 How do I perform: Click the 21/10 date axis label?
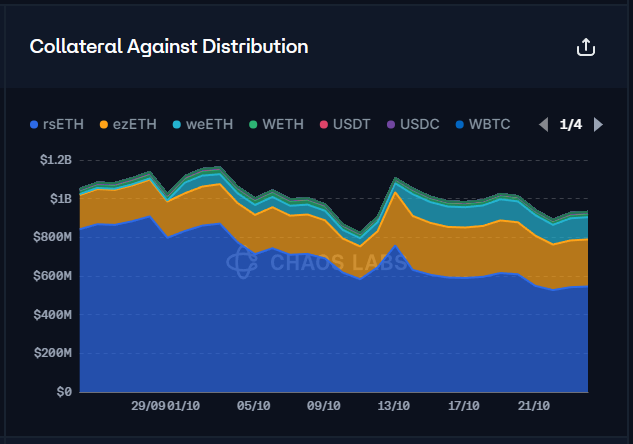(534, 407)
